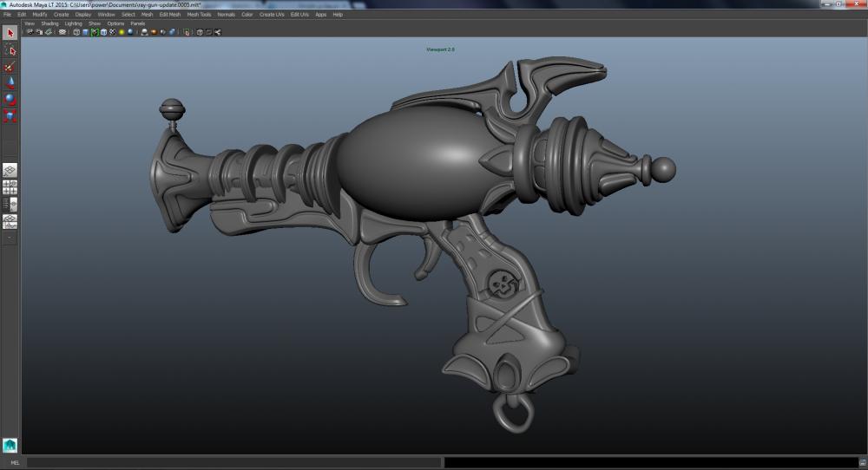Click the X-ray active components icon

(x=208, y=32)
